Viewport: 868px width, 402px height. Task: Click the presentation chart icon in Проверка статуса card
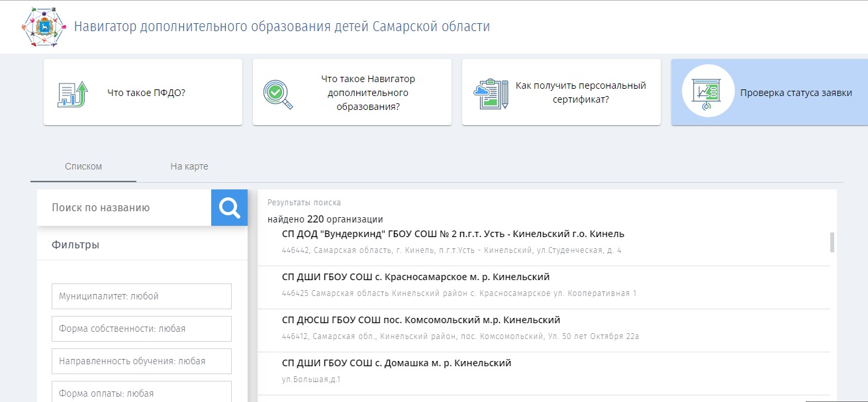[x=707, y=89]
